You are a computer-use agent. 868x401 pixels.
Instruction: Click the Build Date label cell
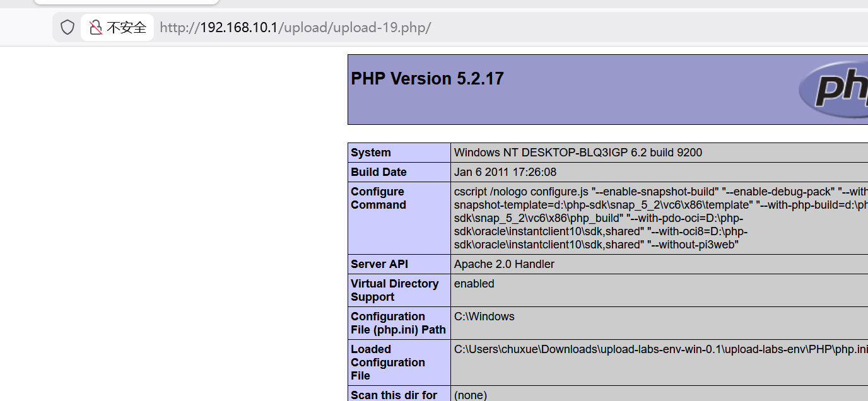[399, 172]
